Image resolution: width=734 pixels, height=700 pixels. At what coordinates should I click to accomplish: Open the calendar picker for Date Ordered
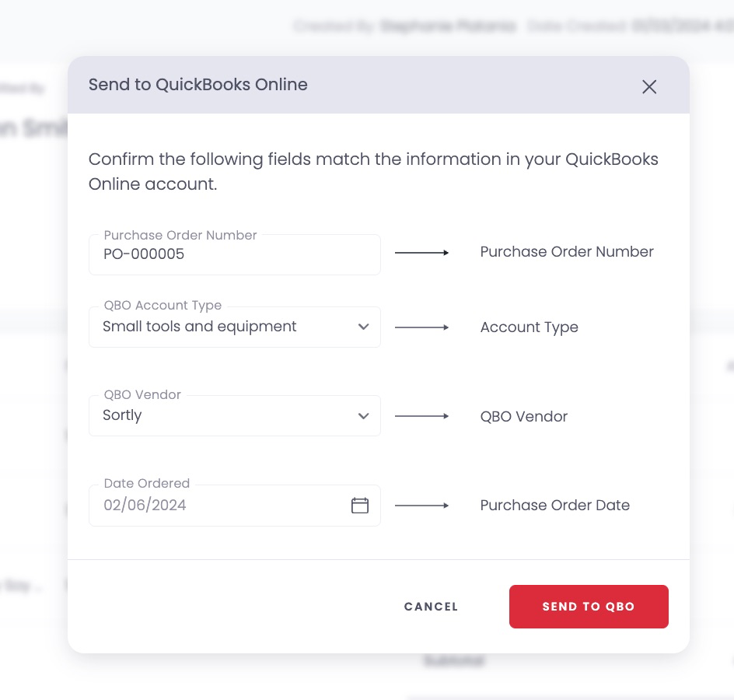[x=359, y=506]
